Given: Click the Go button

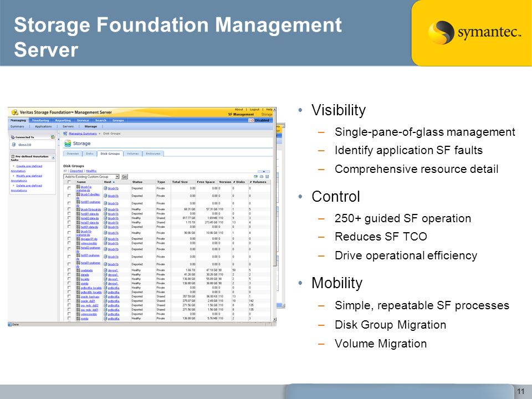Looking at the screenshot, I should [x=125, y=177].
